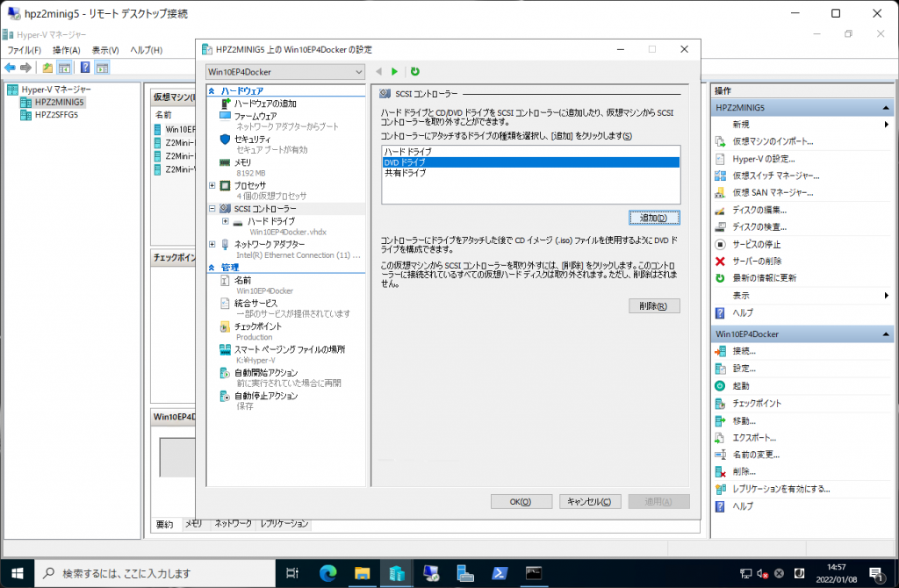Click 起動 action for Win10EP4Docker

(741, 386)
